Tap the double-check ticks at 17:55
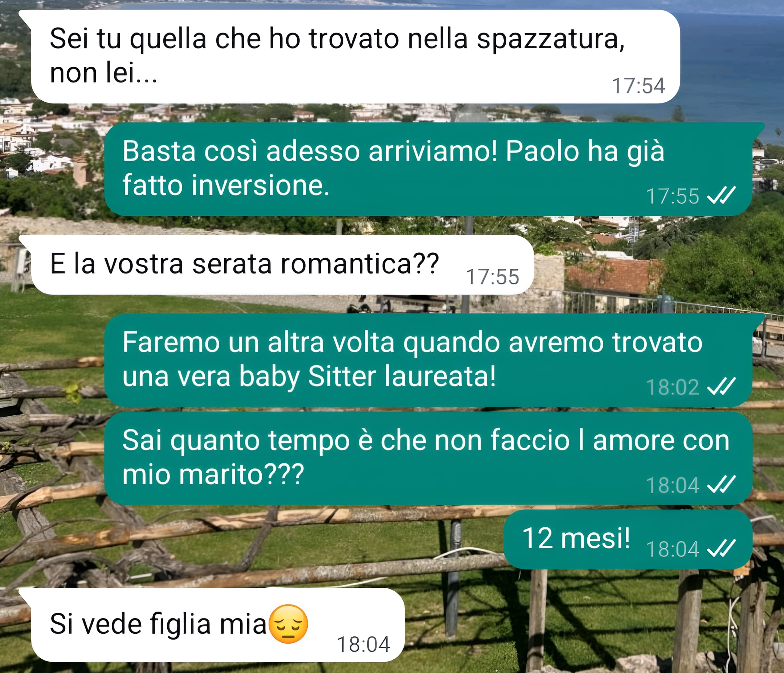784x673 pixels. pos(721,195)
